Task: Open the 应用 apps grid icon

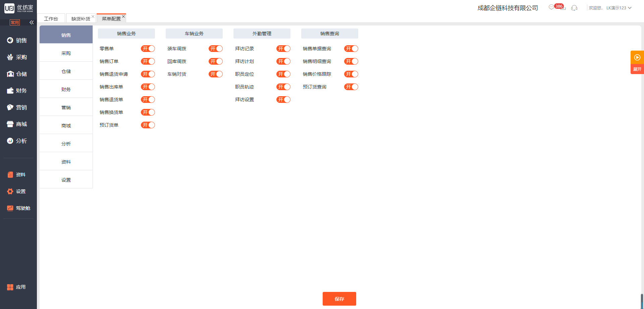Action: pyautogui.click(x=10, y=287)
